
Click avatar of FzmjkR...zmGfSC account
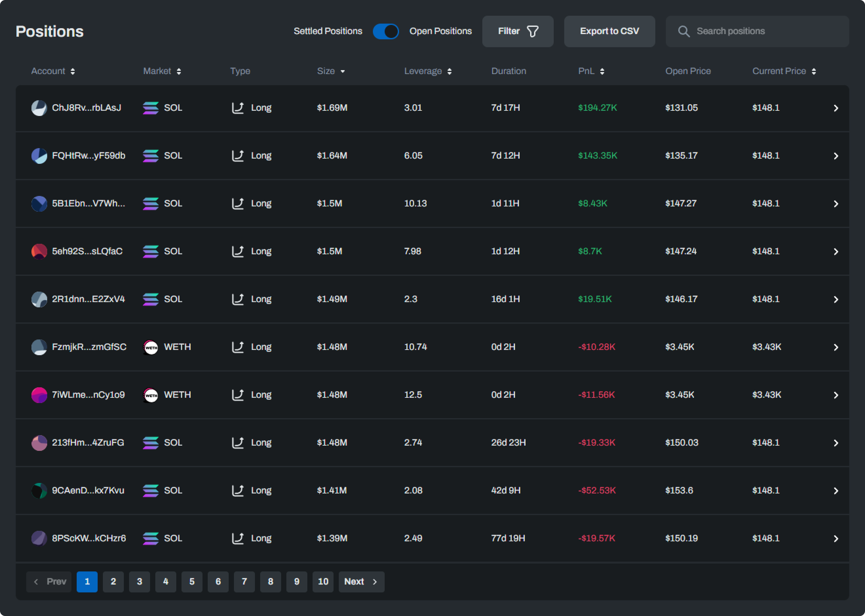(39, 347)
